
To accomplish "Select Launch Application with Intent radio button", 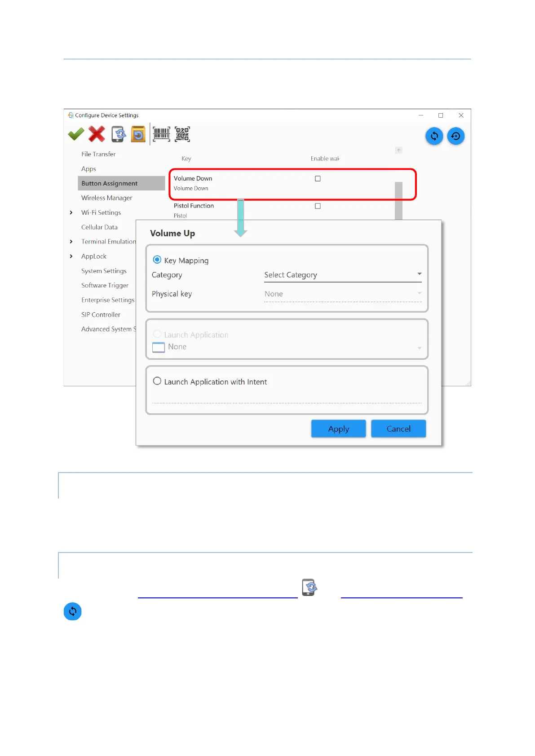I will 157,381.
